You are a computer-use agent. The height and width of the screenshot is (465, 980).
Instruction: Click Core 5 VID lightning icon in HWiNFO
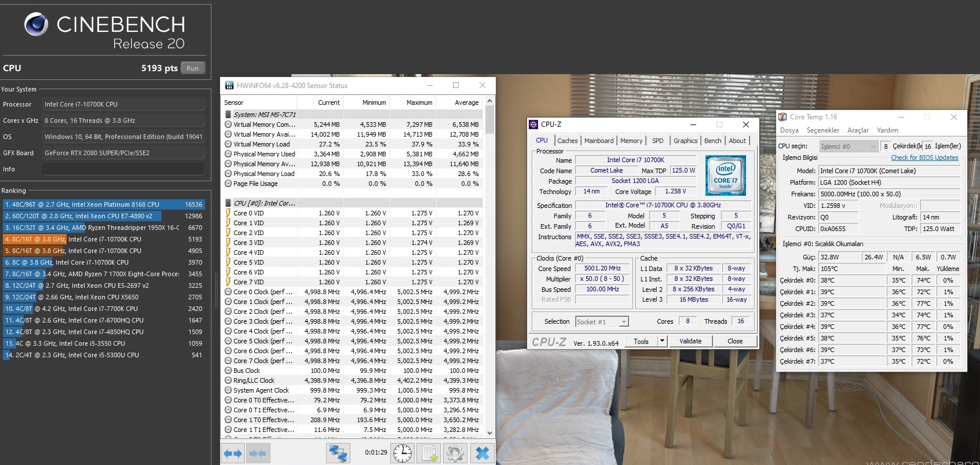(x=228, y=262)
